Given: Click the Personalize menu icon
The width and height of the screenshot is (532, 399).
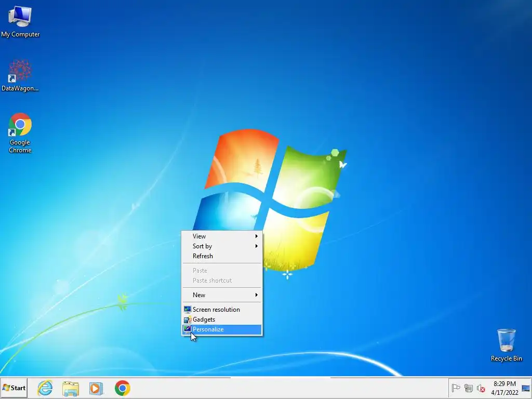Looking at the screenshot, I should click(187, 329).
